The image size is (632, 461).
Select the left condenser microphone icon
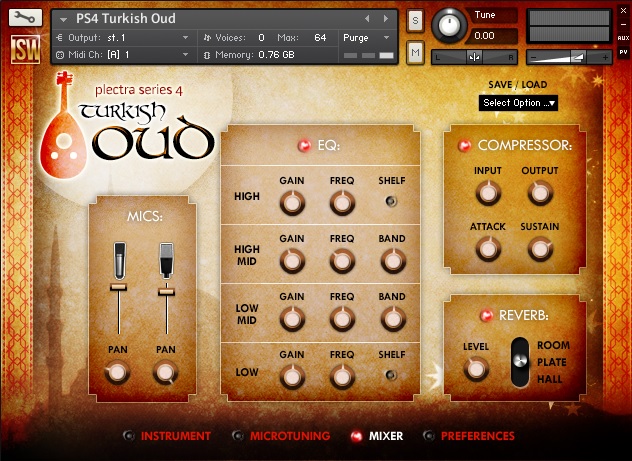[x=119, y=260]
